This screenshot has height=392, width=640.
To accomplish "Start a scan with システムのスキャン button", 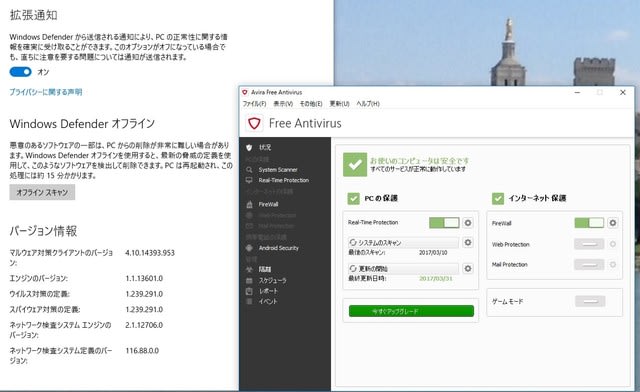I will 403,243.
